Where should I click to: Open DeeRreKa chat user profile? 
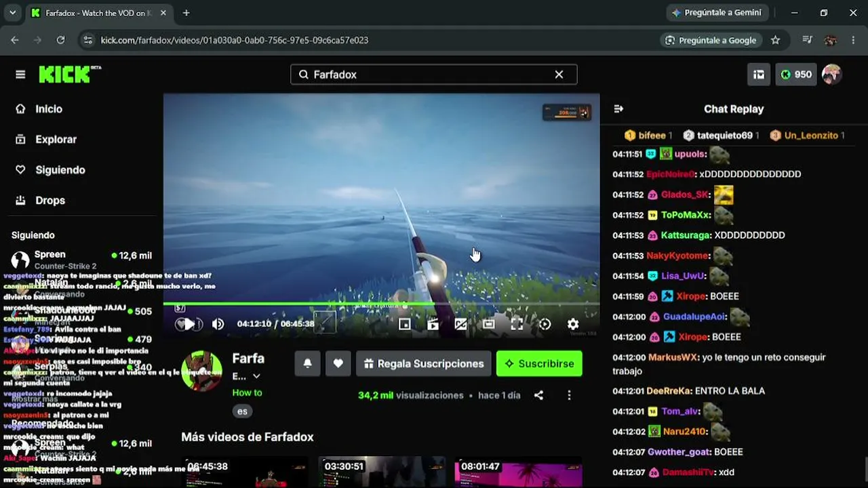coord(668,391)
